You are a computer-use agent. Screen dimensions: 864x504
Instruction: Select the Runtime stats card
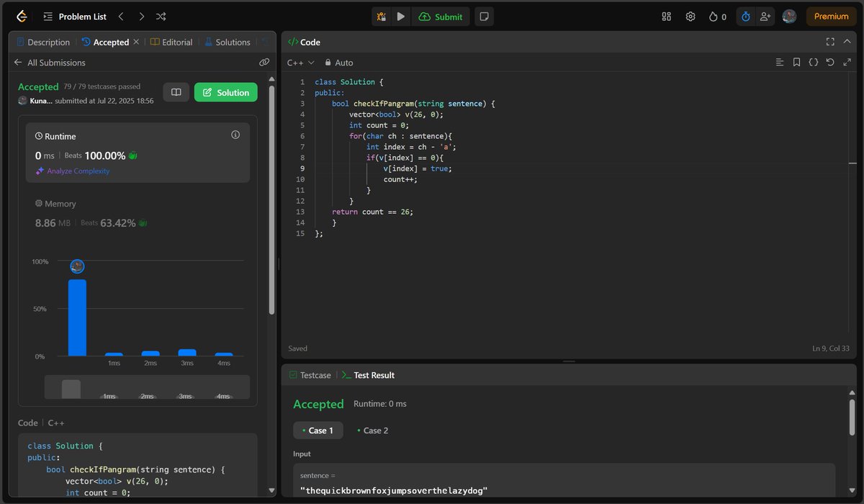138,153
